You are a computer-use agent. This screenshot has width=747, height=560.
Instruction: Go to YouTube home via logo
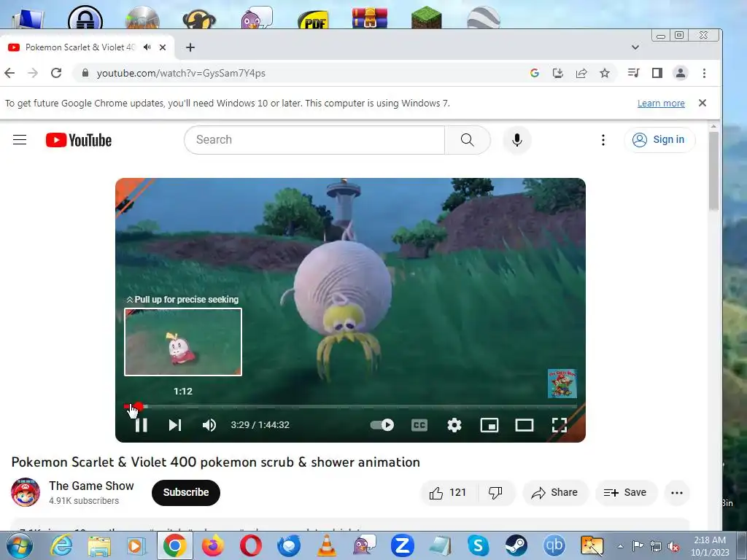coord(79,140)
